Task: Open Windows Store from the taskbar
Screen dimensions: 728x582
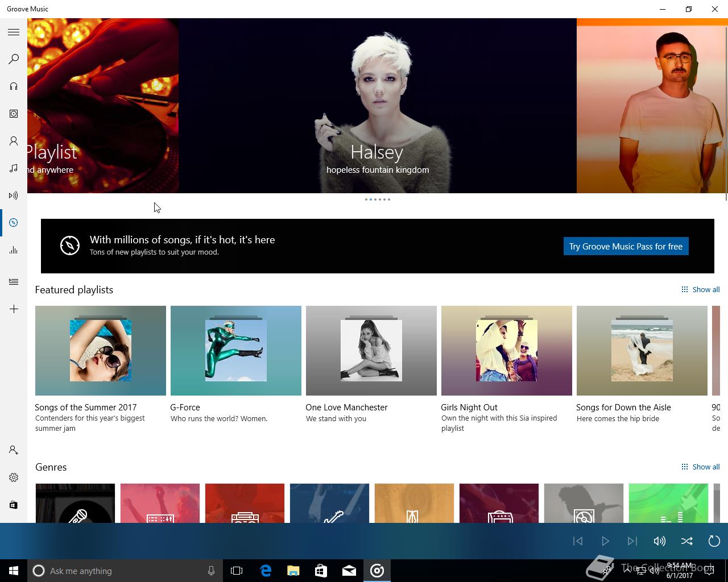Action: tap(321, 571)
